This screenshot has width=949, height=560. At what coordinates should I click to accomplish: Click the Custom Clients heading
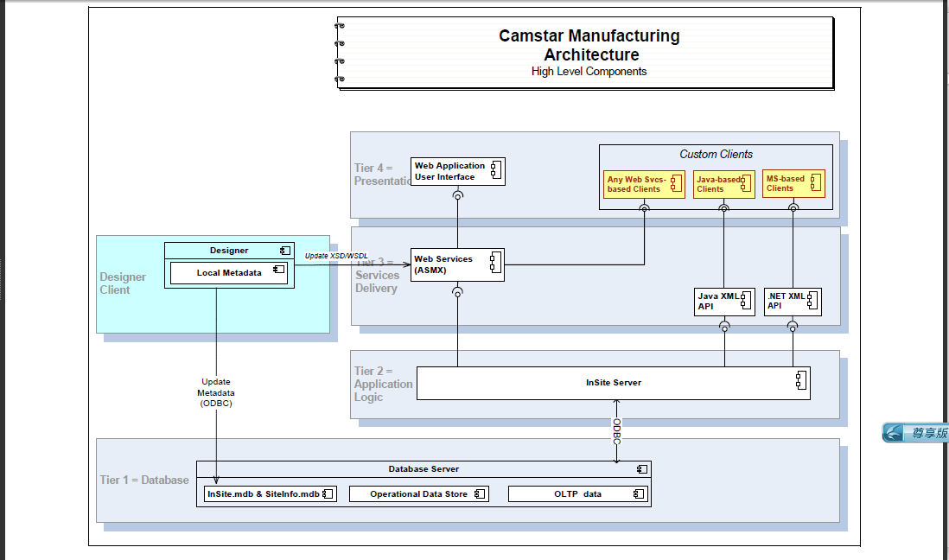click(716, 154)
